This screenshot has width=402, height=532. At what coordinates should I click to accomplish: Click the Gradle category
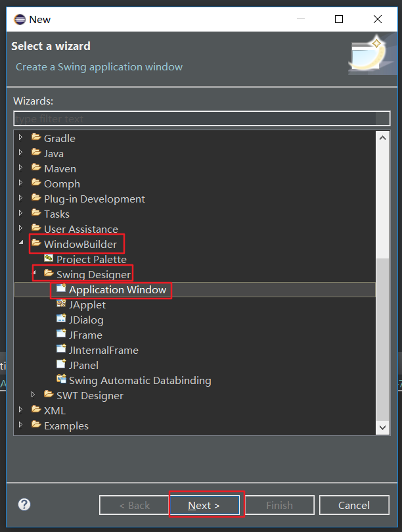coord(58,138)
